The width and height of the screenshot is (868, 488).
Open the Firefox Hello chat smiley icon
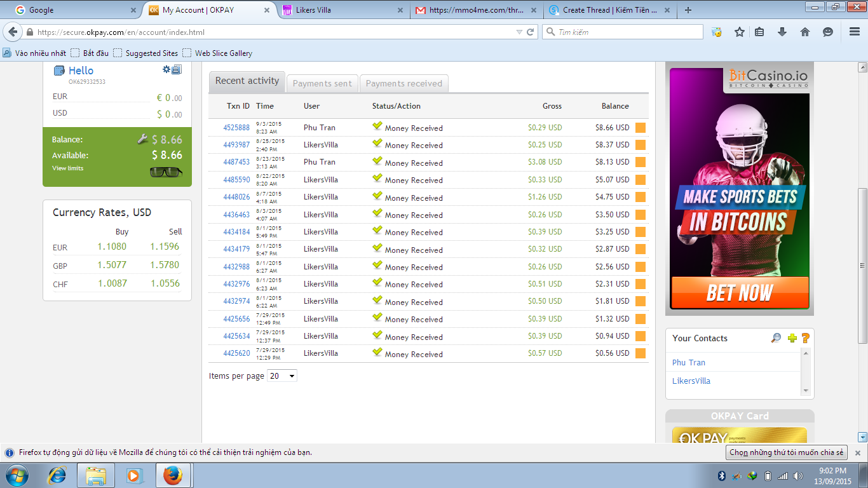(x=827, y=32)
